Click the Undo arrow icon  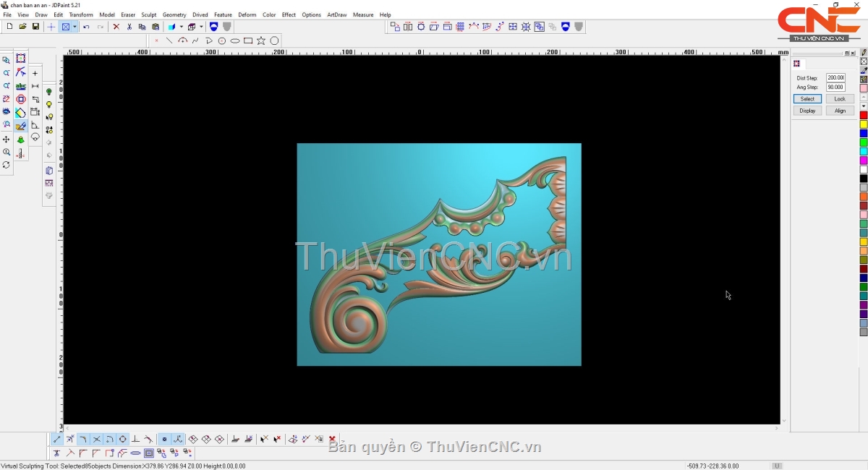[x=86, y=27]
